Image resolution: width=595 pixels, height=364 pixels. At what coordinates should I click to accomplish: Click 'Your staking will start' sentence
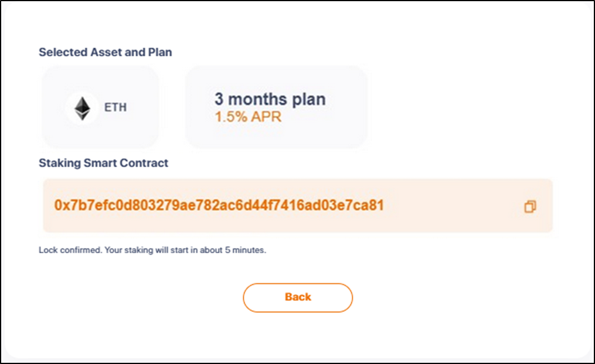coord(185,250)
